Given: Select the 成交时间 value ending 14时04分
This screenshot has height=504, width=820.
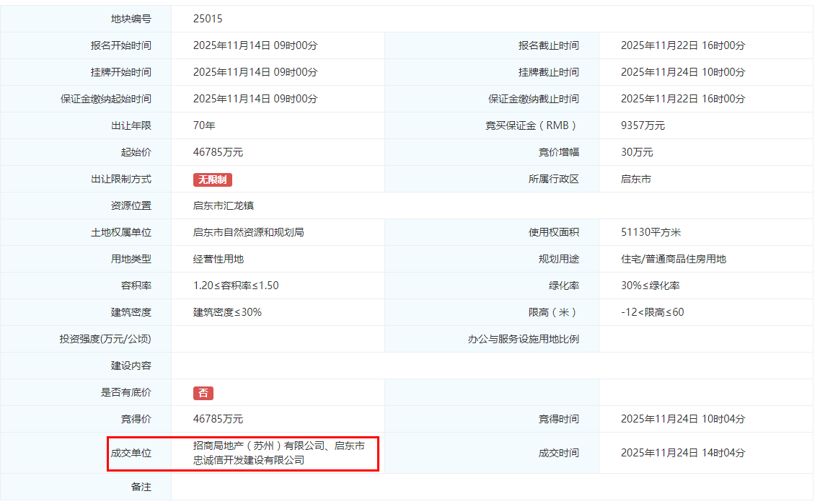Looking at the screenshot, I should tap(682, 454).
